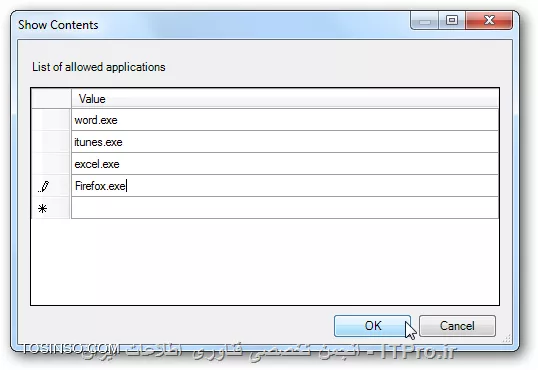
Task: Click the resize grip in dialog corner
Action: pyautogui.click(x=506, y=338)
